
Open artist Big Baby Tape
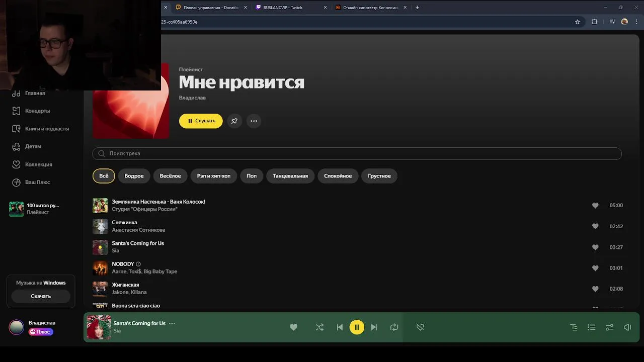(160, 271)
